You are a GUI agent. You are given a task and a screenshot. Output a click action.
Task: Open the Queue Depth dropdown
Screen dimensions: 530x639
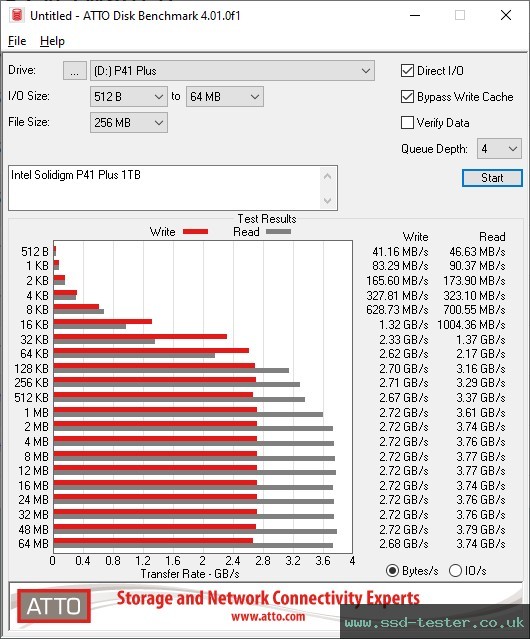(x=499, y=149)
